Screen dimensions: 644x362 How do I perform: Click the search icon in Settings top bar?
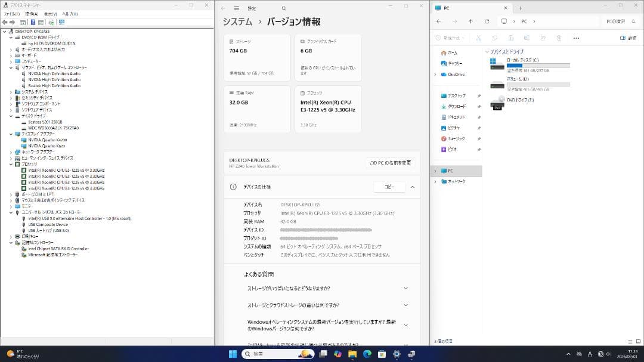point(283,8)
